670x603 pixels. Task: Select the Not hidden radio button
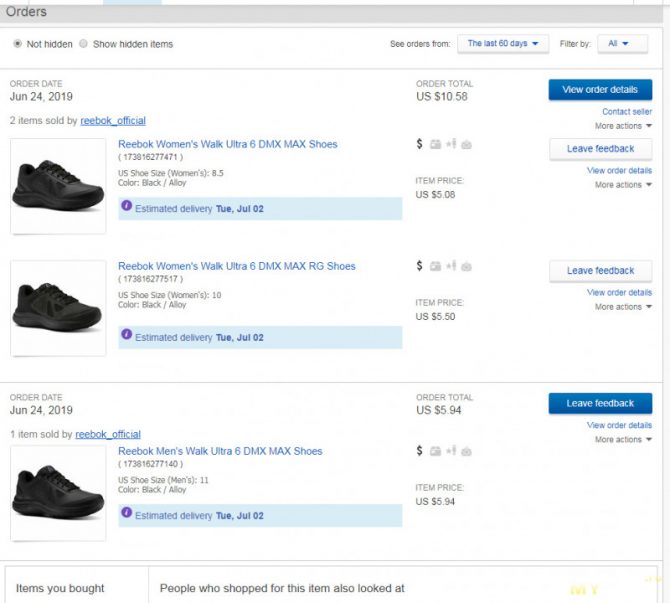point(18,44)
